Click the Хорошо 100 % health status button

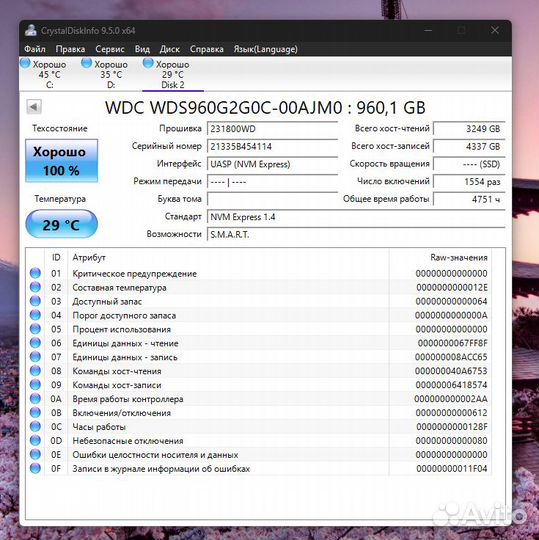62,161
